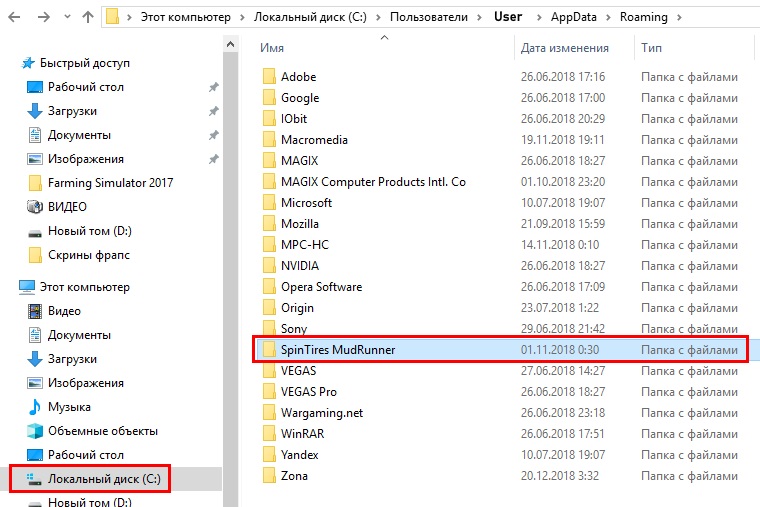Select Локальный диск (C:) in navigation pane
This screenshot has height=507, width=760.
point(104,479)
